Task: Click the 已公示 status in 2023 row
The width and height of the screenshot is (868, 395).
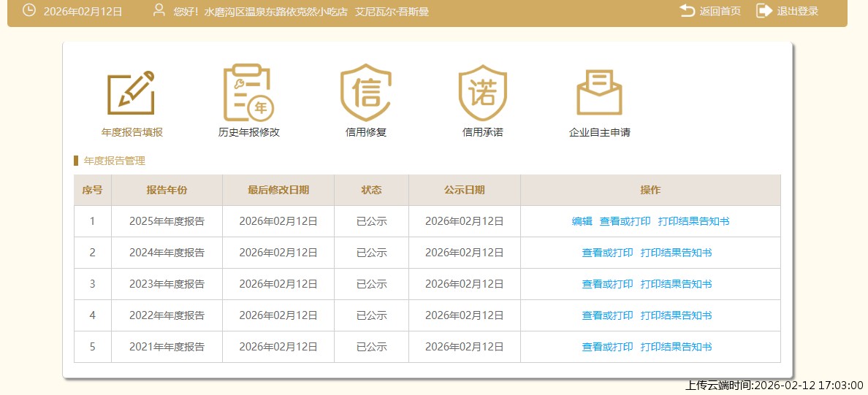Action: pyautogui.click(x=371, y=284)
